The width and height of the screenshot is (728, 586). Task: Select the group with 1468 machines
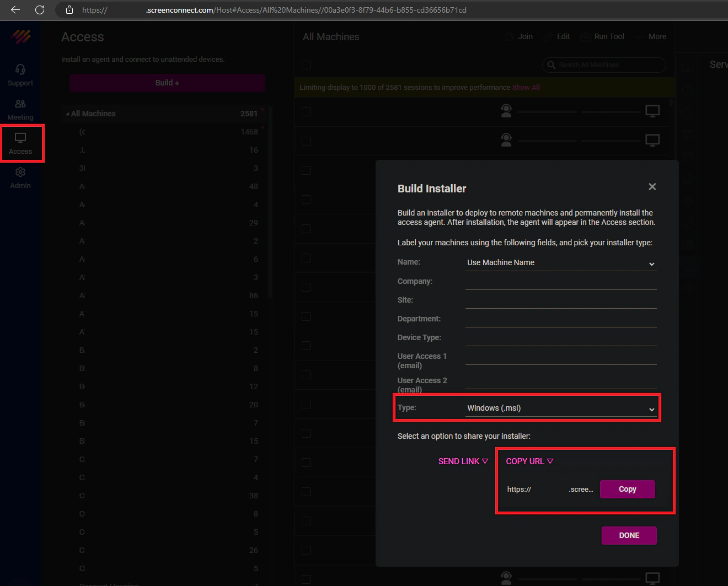tap(168, 132)
